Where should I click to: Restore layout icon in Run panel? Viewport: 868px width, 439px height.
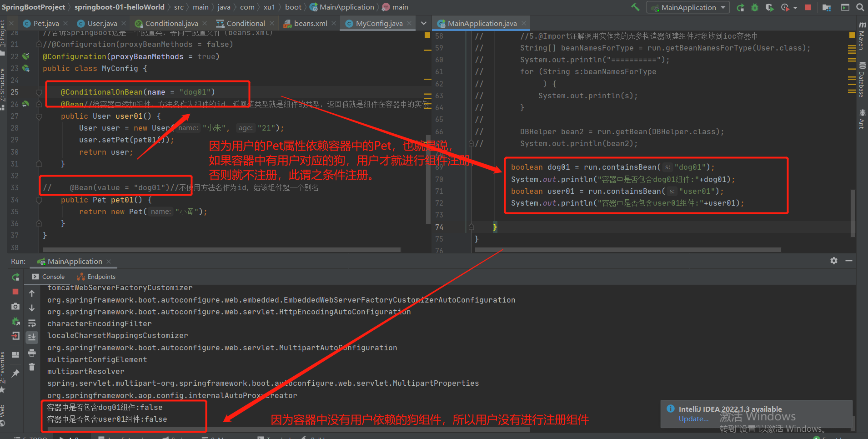(x=15, y=355)
